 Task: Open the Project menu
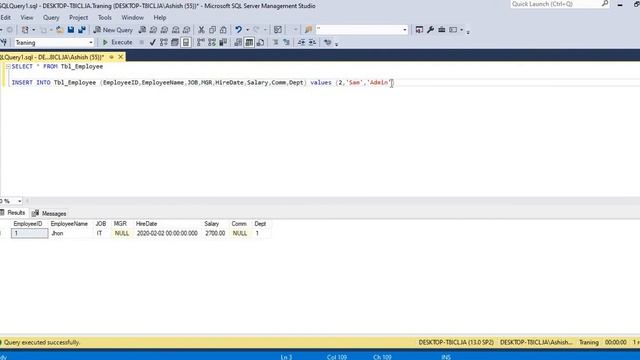78,18
